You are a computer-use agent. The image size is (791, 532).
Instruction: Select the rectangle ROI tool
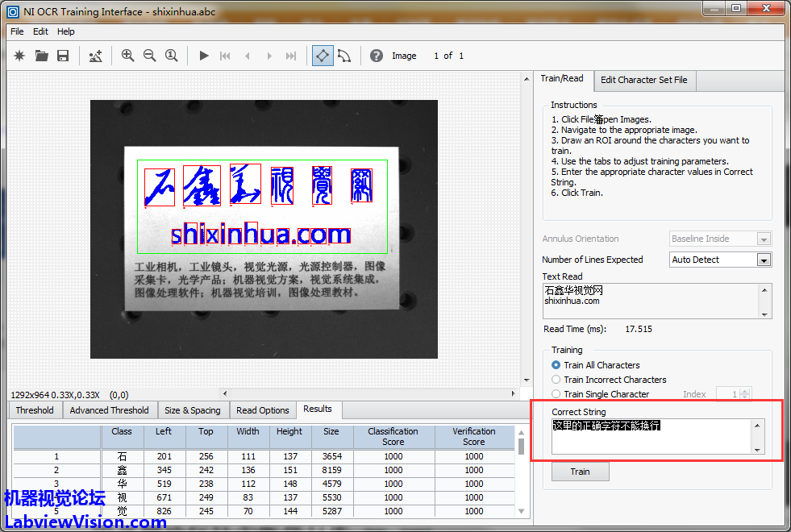(323, 56)
